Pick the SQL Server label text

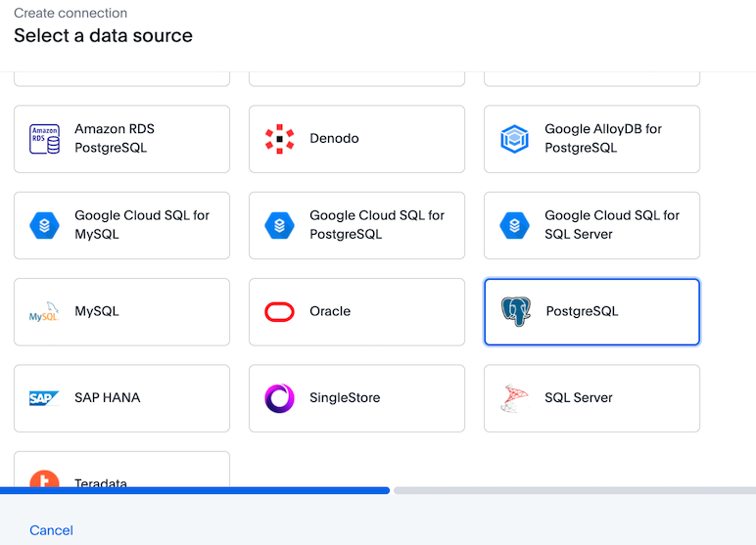tap(579, 397)
